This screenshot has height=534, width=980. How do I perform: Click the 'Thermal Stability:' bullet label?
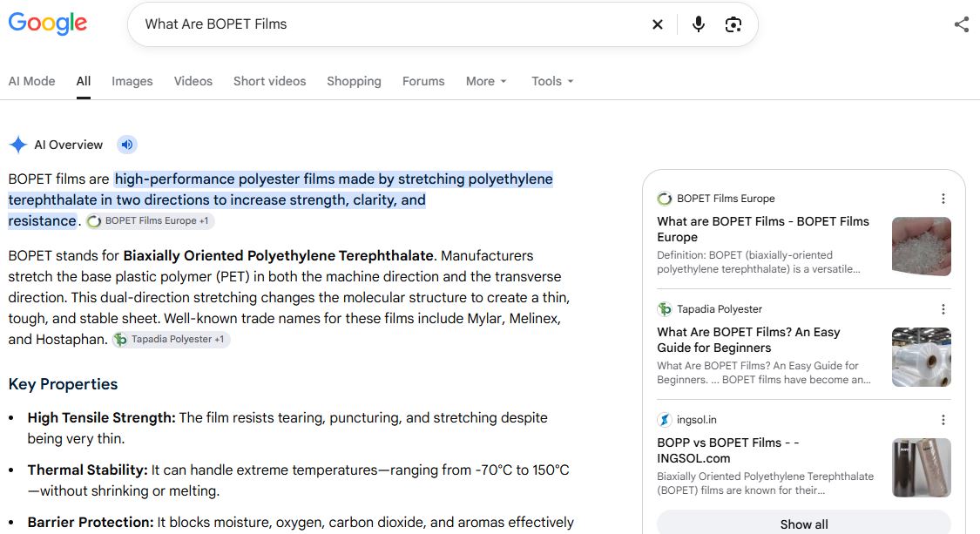point(87,470)
